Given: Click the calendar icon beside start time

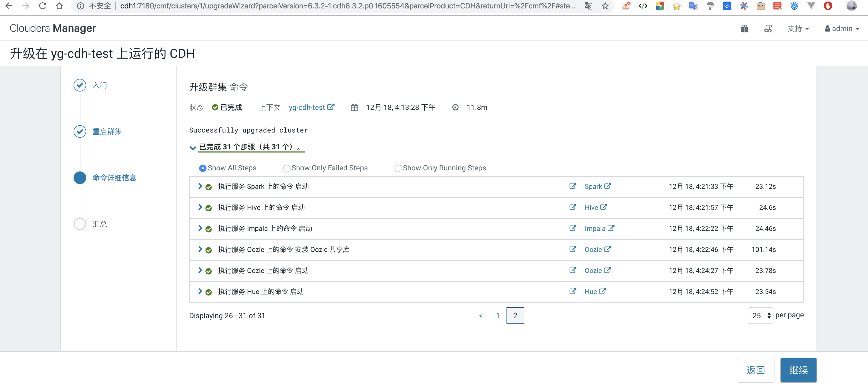Looking at the screenshot, I should coord(354,107).
